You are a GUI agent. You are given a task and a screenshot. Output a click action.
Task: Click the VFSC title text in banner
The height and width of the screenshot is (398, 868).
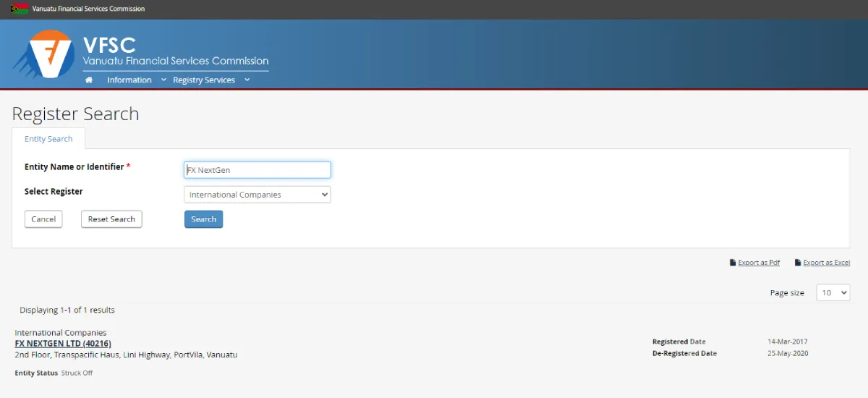click(109, 44)
